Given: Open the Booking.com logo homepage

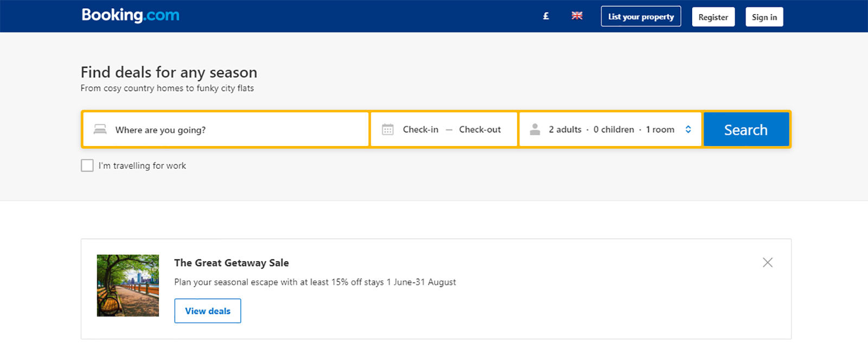Looking at the screenshot, I should pos(130,15).
